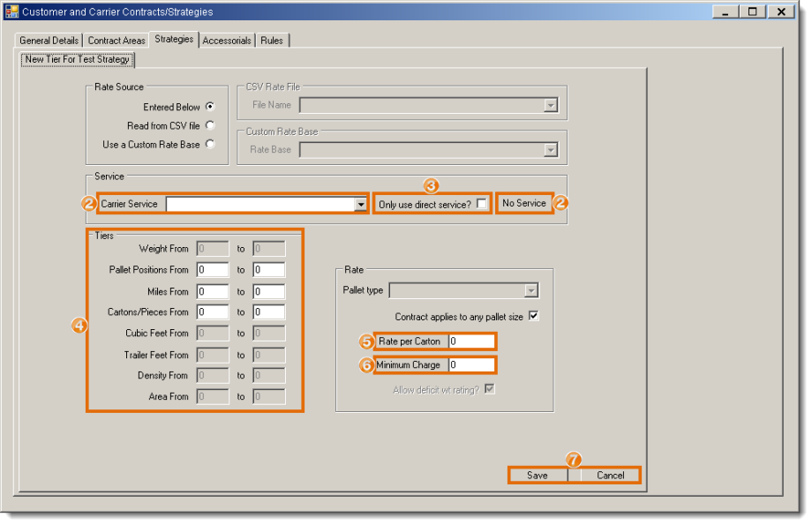Open the CSV File Name dropdown
This screenshot has height=525, width=812.
click(x=551, y=106)
